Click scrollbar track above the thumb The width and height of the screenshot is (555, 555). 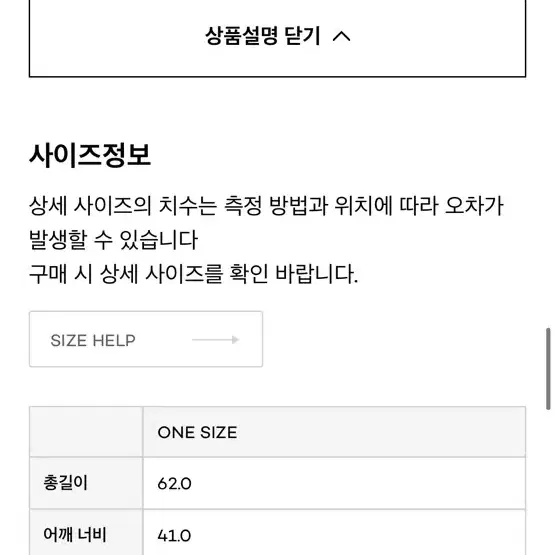548,163
